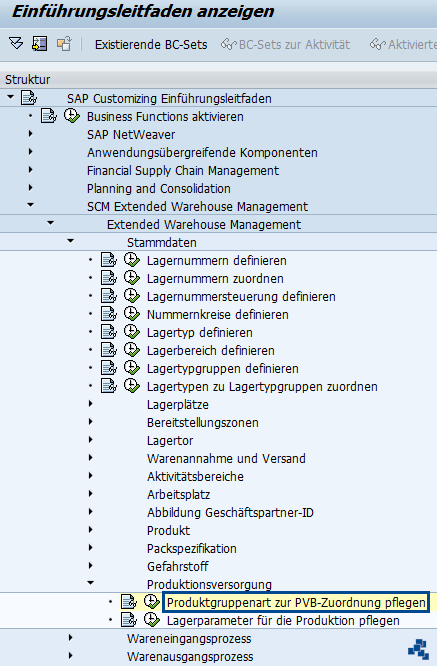Expand the SAP NetWeaver node
Screen dimensions: 437x666
[30, 134]
